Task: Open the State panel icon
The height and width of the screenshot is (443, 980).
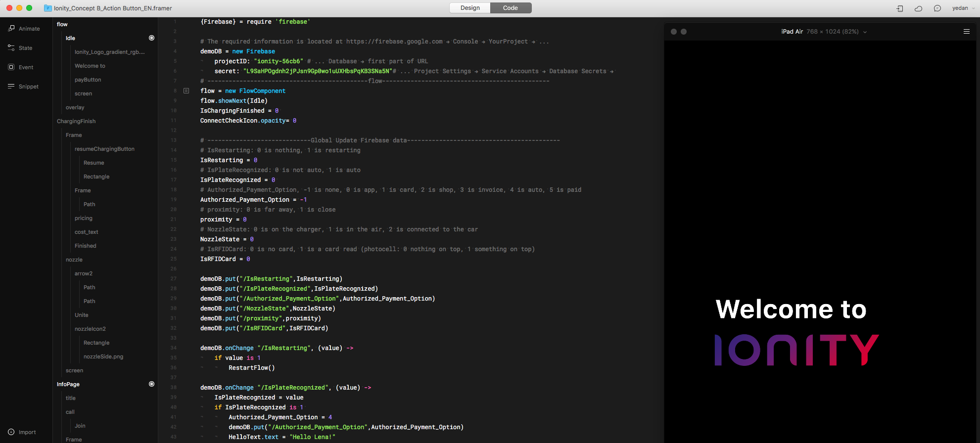Action: [11, 48]
